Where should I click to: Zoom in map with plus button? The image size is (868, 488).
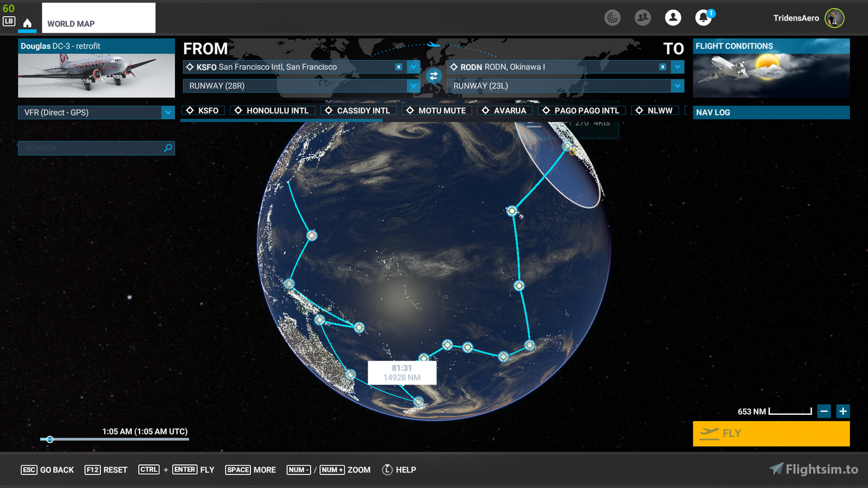(x=843, y=411)
